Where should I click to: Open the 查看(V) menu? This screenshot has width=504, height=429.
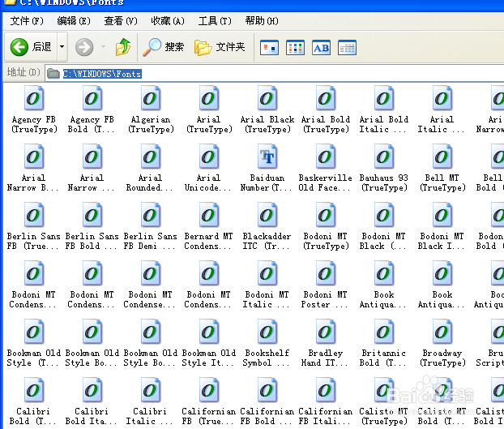coord(121,21)
